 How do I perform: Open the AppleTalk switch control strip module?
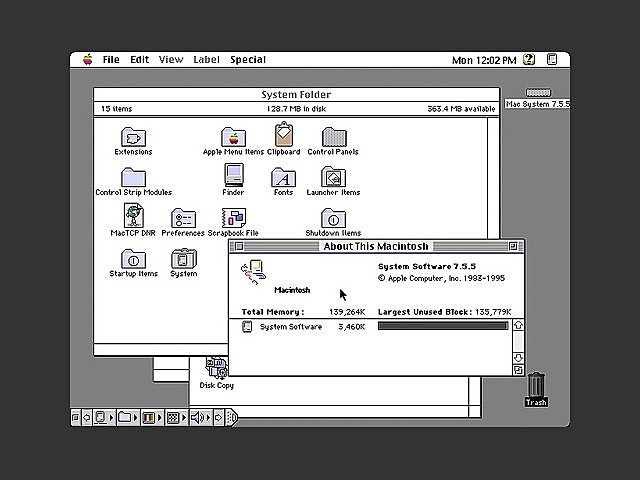[x=104, y=418]
